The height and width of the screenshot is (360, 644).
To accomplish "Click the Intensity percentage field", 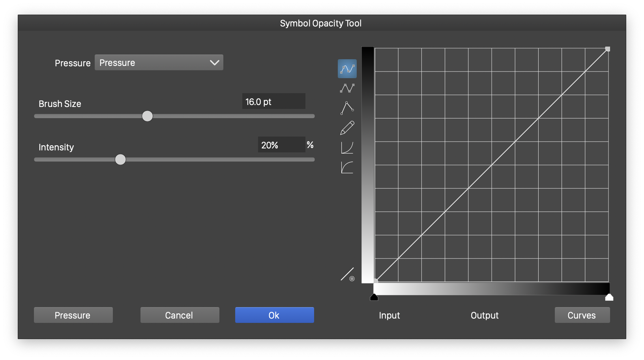I will (281, 145).
